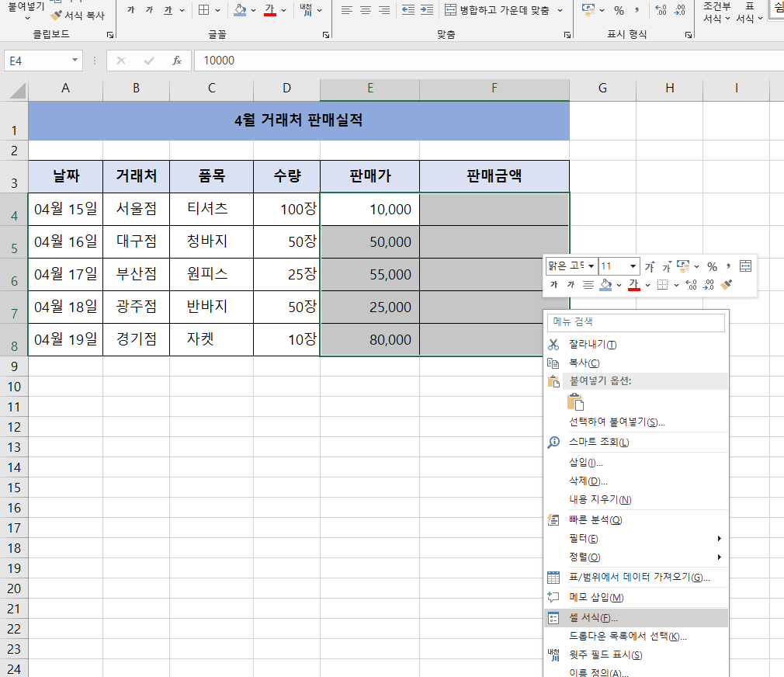Viewport: 784px width, 677px height.
Task: Click the insert function fx icon
Action: (x=177, y=61)
